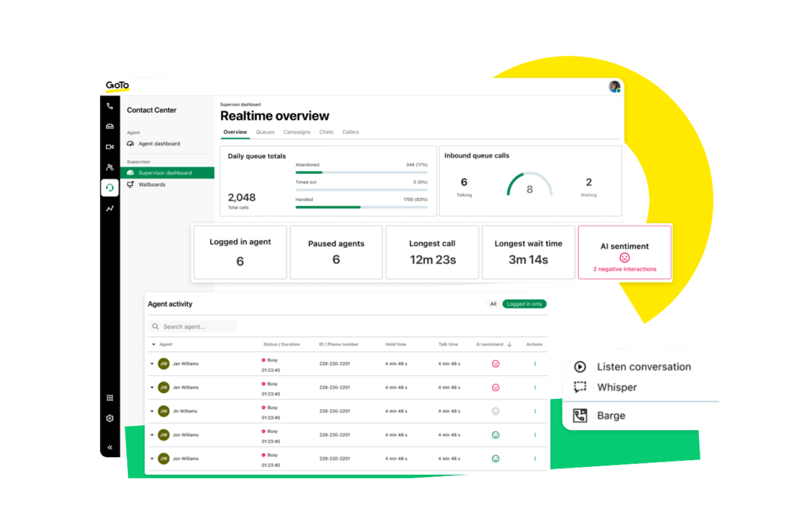Expand Jan Williams agent row
This screenshot has height=532, width=798.
(x=152, y=363)
